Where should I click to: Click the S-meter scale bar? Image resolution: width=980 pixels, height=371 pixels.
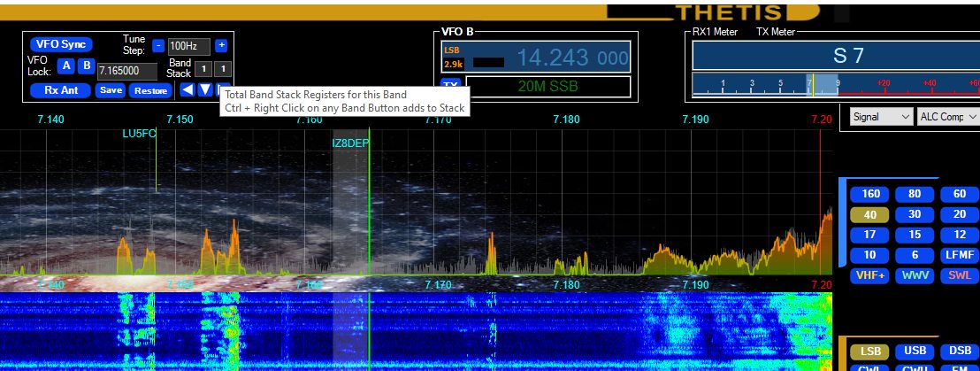835,86
